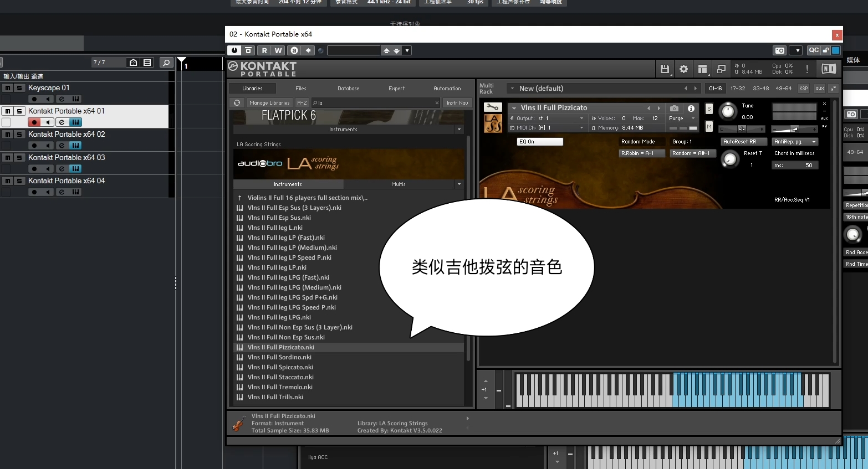Open the LA Scoring Strings Multis dropdown arrow
Image resolution: width=868 pixels, height=469 pixels.
(458, 184)
